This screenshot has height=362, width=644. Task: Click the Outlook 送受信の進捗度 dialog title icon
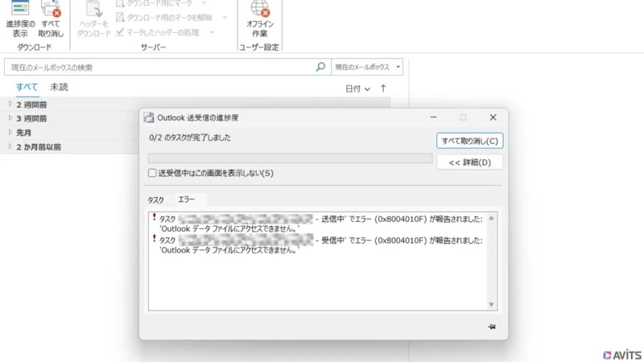[149, 117]
